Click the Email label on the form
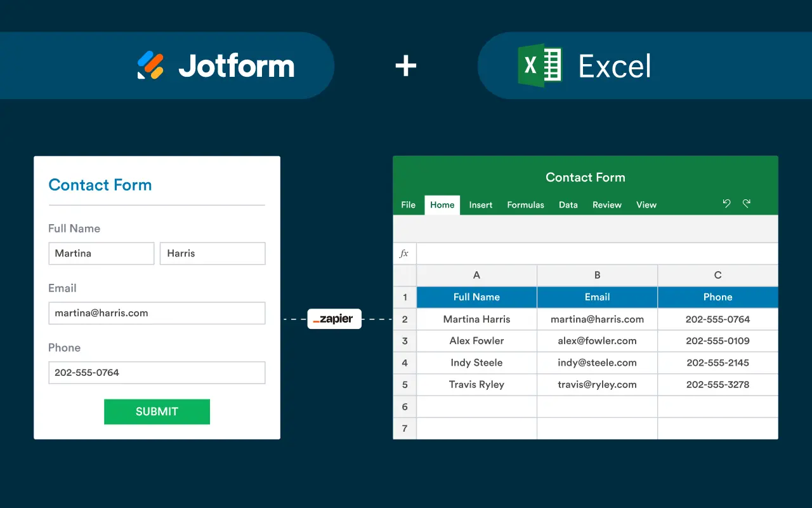 pyautogui.click(x=62, y=288)
